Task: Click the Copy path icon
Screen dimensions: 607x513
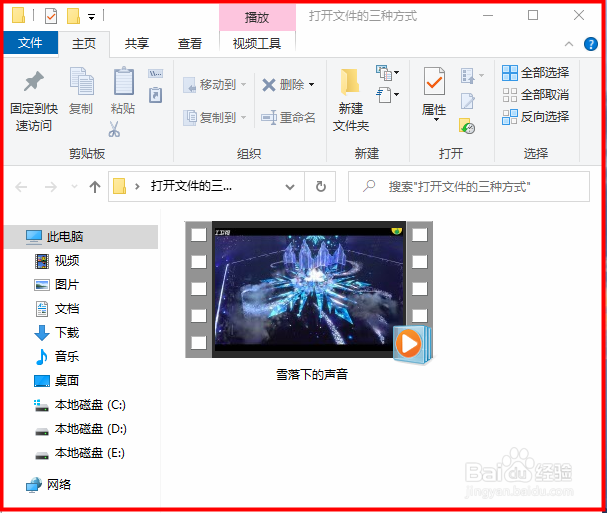Action: pos(155,74)
